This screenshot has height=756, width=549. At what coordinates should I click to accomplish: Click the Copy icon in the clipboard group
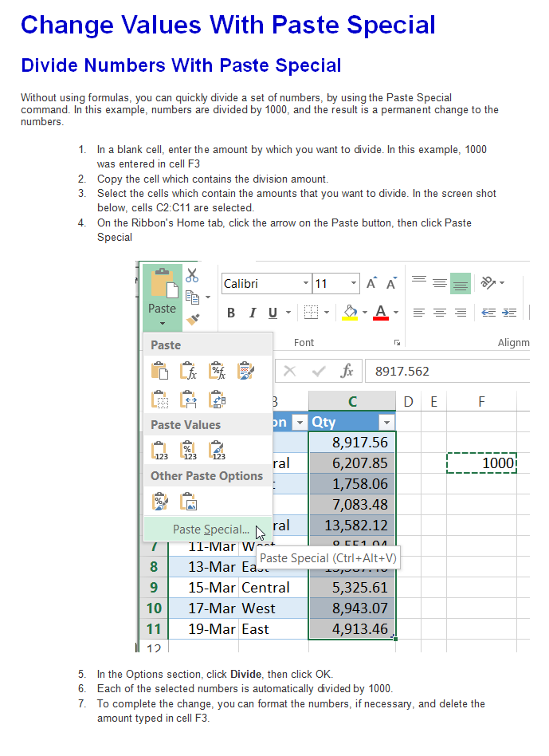(192, 297)
